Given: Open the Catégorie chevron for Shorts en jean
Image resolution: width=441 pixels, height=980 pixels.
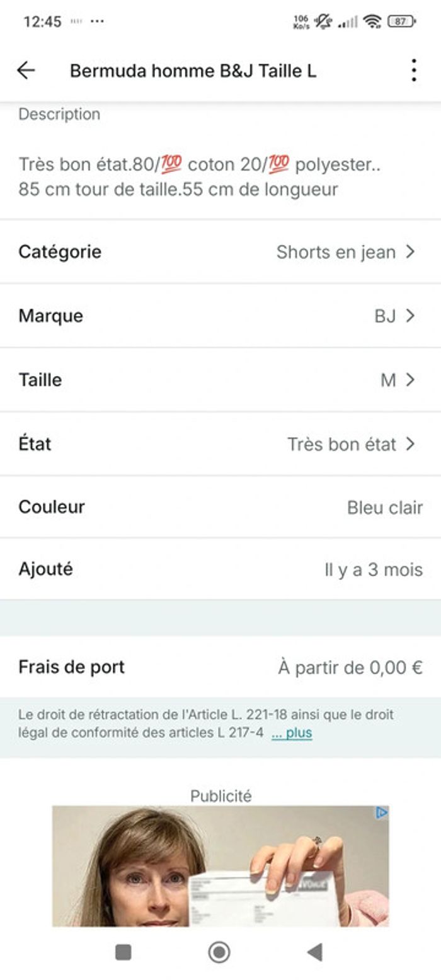Looking at the screenshot, I should (411, 252).
